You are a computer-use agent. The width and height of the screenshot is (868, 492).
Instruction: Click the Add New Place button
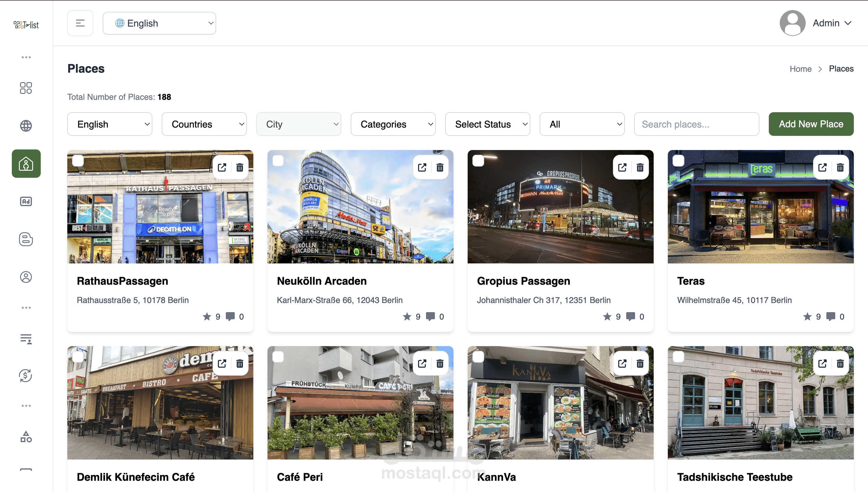click(x=811, y=124)
